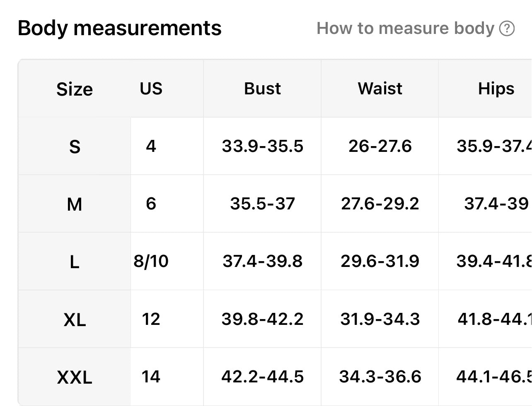
Task: Select the US column header
Action: (151, 89)
